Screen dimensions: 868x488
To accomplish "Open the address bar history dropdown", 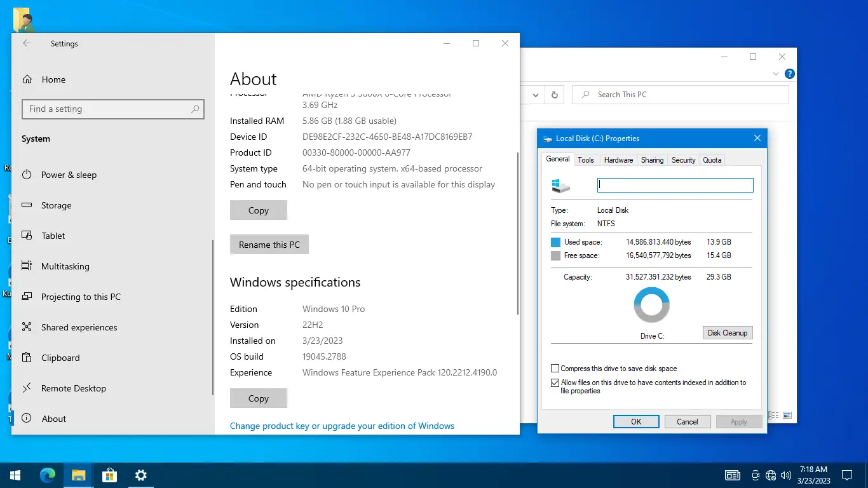I will 535,94.
